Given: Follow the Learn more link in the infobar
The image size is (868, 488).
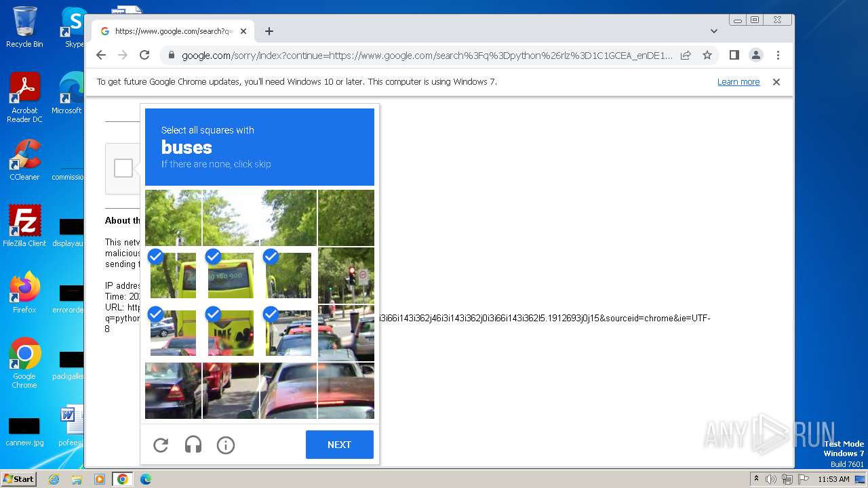Looking at the screenshot, I should 738,82.
